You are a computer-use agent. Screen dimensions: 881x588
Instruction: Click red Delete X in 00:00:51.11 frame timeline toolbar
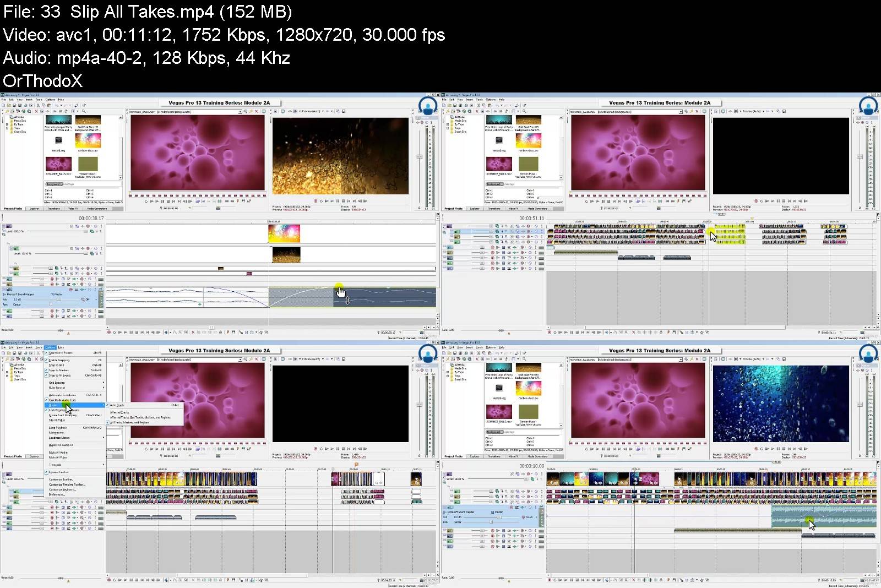click(633, 332)
